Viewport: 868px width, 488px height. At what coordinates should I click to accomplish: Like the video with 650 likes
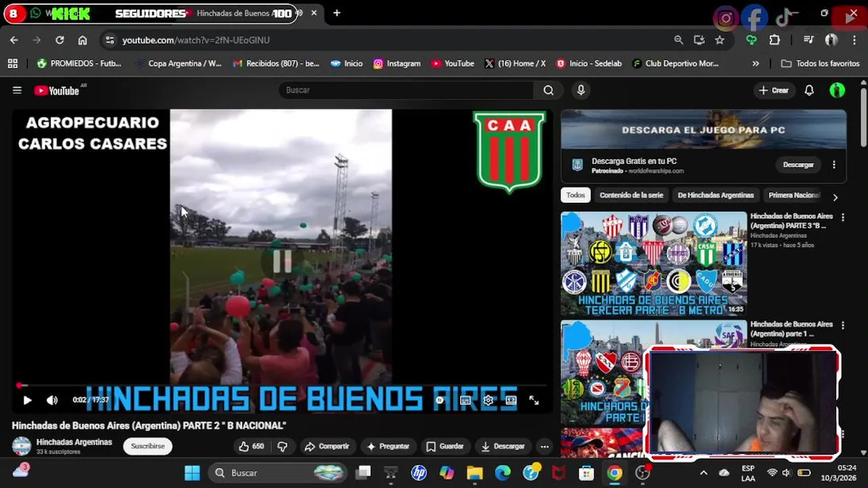[x=250, y=446]
